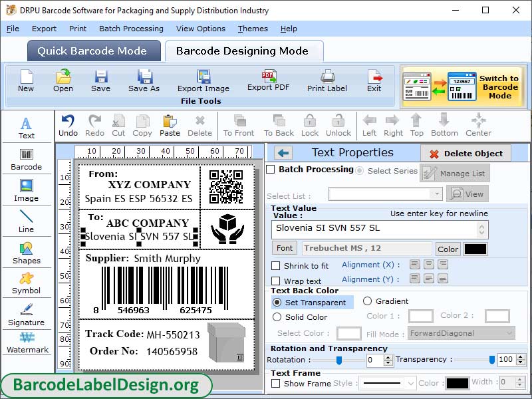This screenshot has width=532, height=399.
Task: Click the Text Value input field
Action: click(380, 229)
